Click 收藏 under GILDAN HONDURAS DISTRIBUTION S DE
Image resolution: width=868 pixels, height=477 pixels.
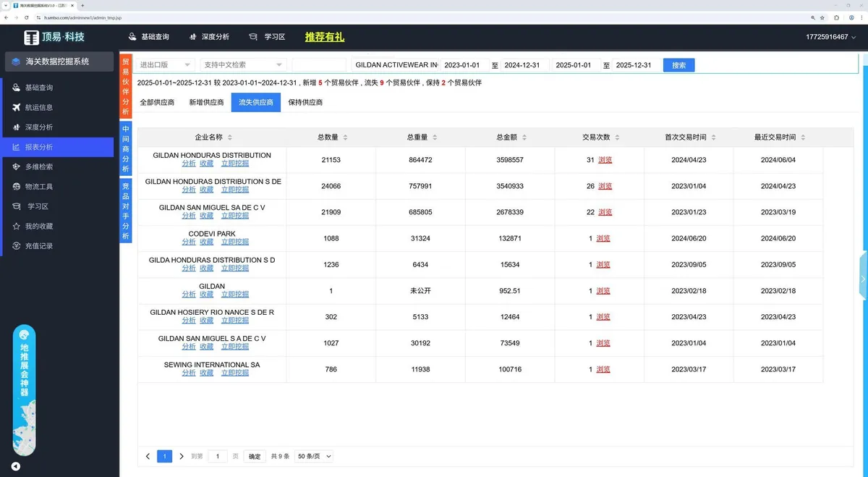206,190
